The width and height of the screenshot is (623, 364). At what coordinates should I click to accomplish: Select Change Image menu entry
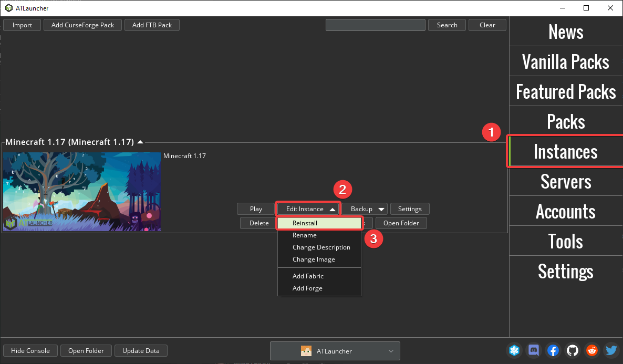(x=319, y=259)
